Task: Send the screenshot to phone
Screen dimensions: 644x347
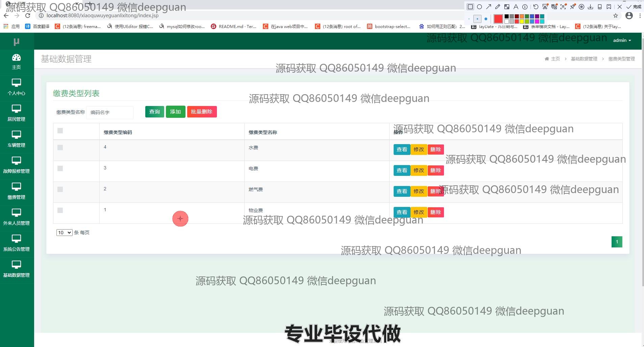Action: click(600, 7)
